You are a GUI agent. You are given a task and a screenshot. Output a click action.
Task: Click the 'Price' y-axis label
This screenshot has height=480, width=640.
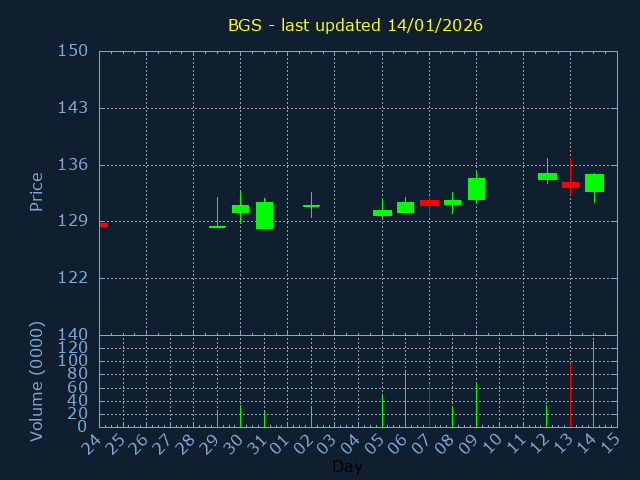(x=37, y=192)
